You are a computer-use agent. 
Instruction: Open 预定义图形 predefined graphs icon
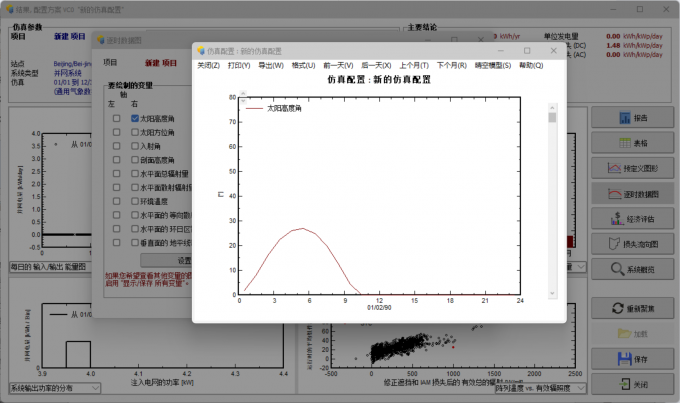(614, 168)
